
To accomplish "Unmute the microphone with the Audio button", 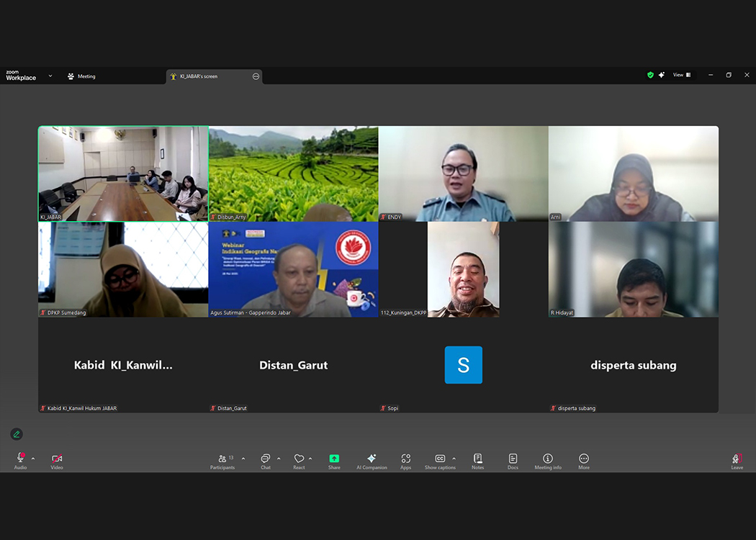I will pos(20,461).
